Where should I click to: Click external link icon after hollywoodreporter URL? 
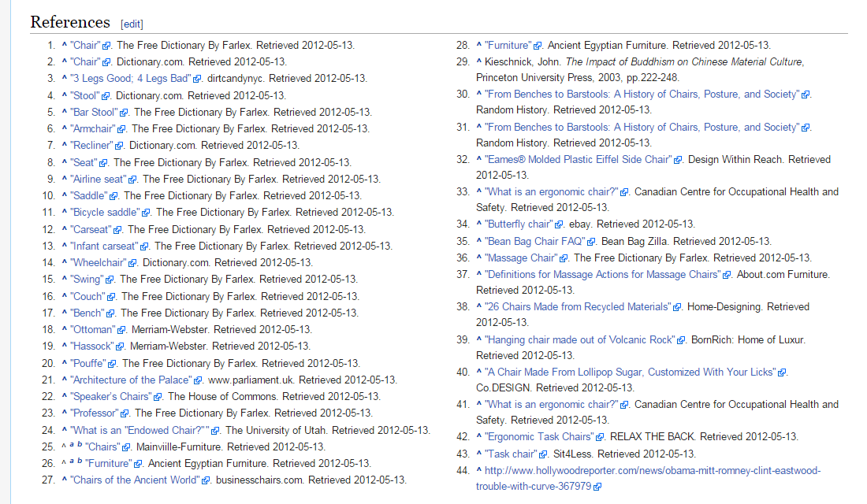pyautogui.click(x=597, y=487)
